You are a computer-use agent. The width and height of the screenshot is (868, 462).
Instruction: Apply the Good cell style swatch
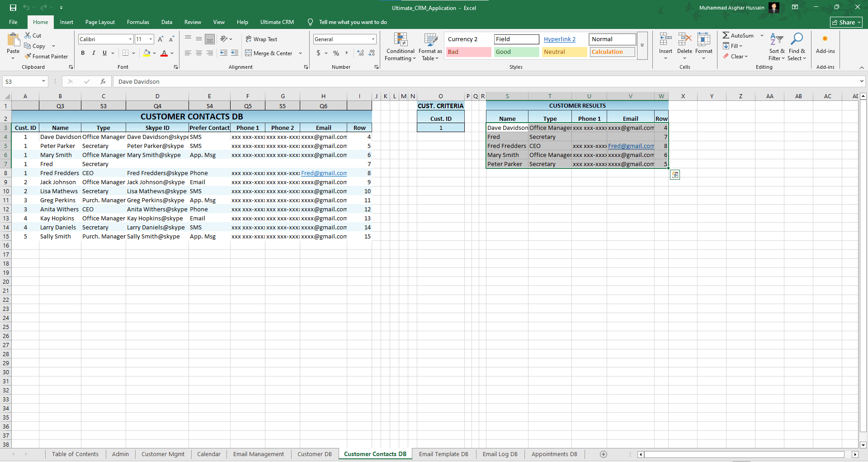pos(517,52)
